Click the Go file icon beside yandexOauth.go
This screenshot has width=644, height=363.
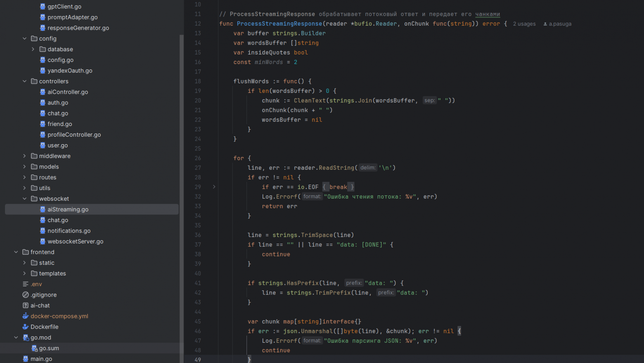click(43, 71)
